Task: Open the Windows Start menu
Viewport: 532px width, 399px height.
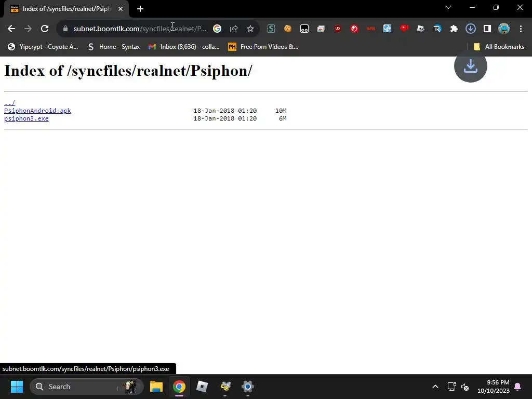Action: click(17, 387)
